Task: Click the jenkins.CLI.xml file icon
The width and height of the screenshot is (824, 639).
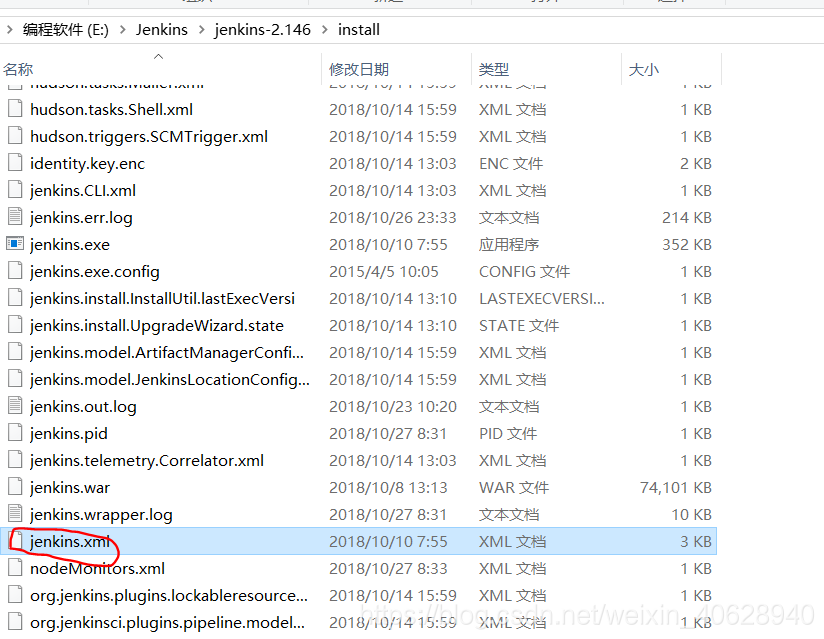Action: click(x=15, y=190)
